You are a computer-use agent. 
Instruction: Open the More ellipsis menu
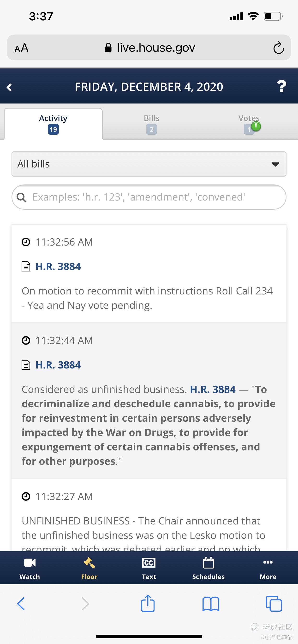(268, 562)
